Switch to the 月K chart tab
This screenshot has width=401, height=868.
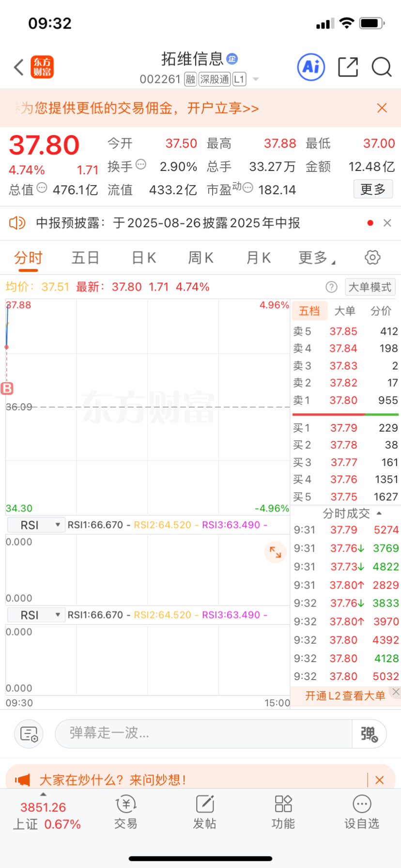click(259, 258)
